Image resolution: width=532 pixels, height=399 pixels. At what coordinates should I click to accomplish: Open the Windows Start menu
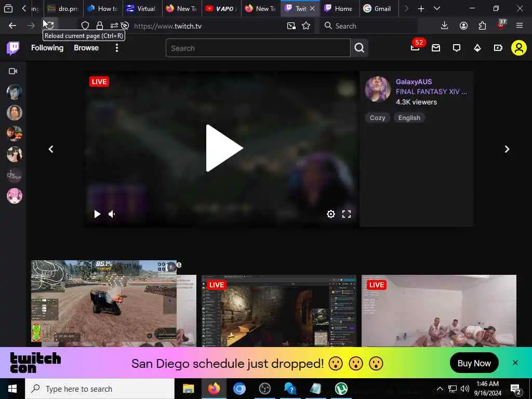coord(12,389)
